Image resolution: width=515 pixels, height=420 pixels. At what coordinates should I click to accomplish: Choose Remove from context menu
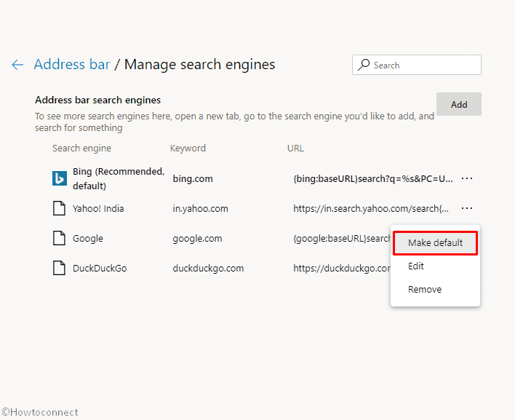tap(425, 290)
